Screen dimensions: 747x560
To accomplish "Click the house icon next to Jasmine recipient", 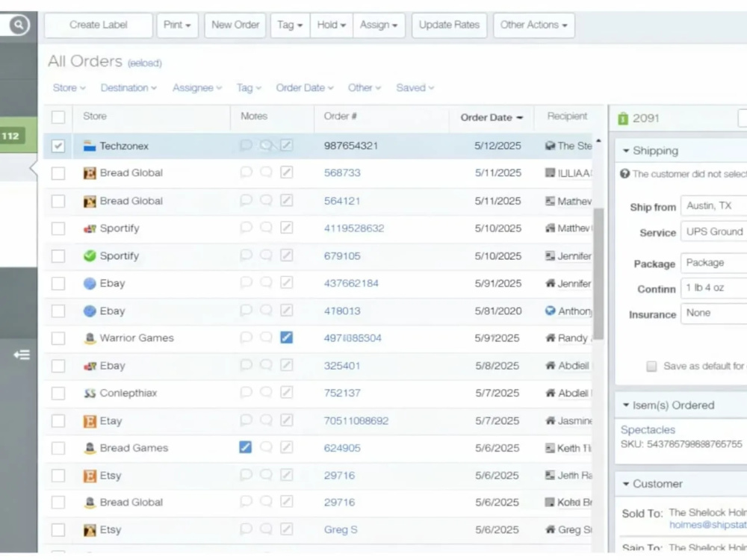I will click(551, 420).
